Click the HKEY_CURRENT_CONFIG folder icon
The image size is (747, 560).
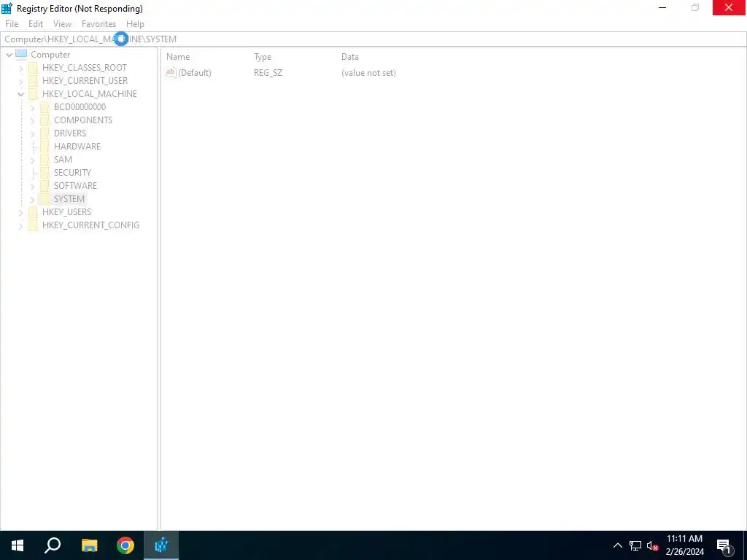[33, 225]
